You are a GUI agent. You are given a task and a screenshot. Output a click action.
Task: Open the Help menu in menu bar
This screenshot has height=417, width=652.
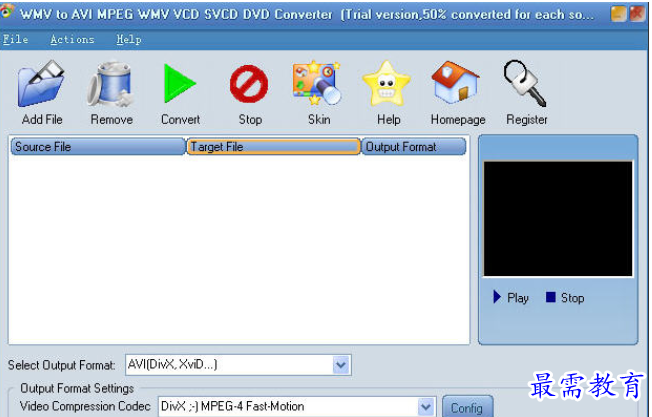(129, 39)
